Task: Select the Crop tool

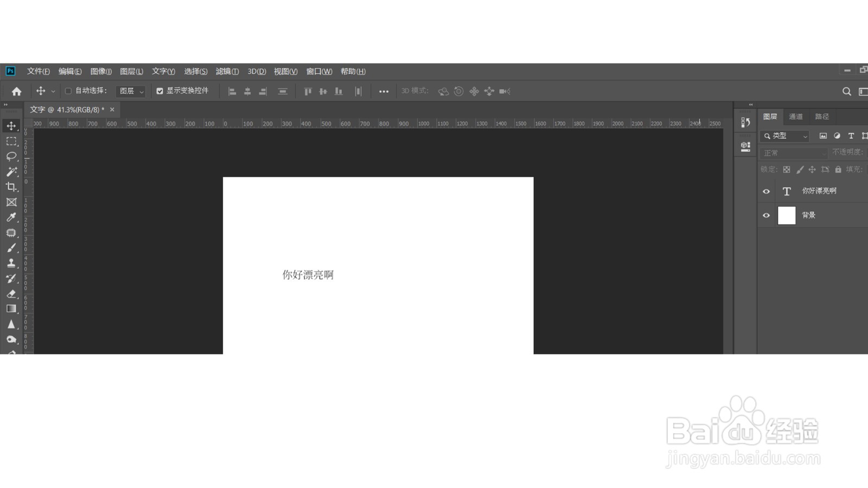Action: click(11, 187)
